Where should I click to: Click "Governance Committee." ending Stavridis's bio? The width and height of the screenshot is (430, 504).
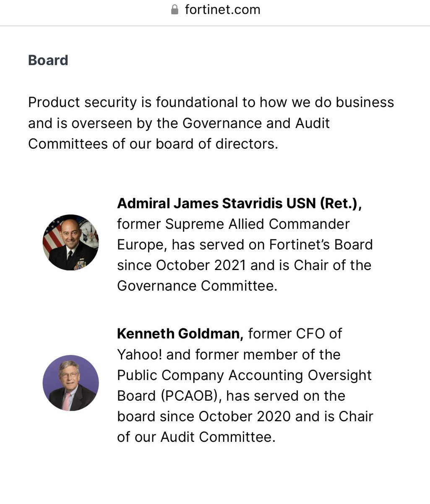tap(197, 286)
